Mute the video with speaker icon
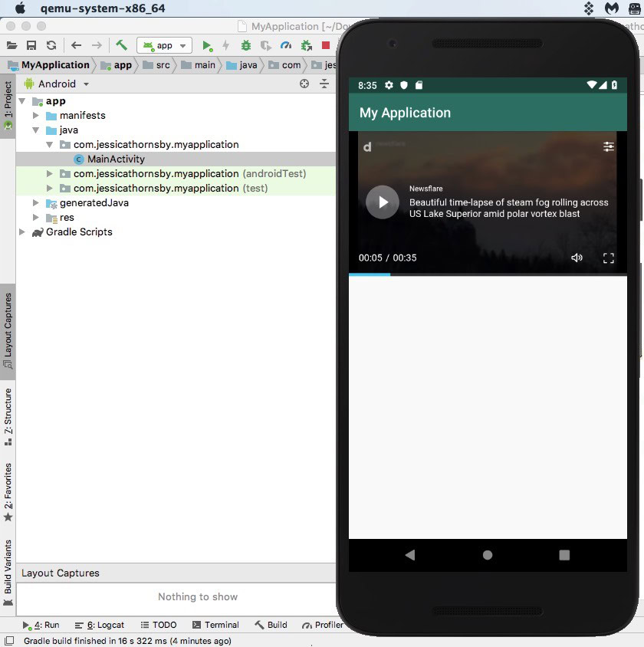 [x=577, y=258]
